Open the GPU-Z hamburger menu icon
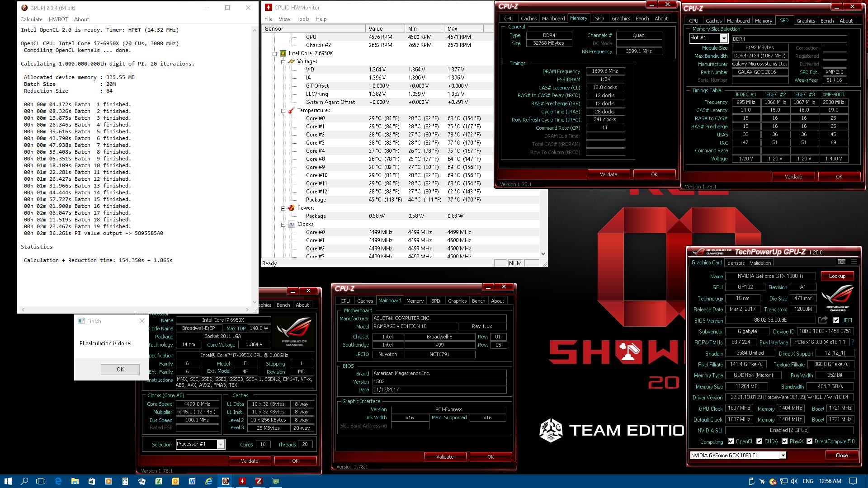The height and width of the screenshot is (488, 868). pos(854,262)
